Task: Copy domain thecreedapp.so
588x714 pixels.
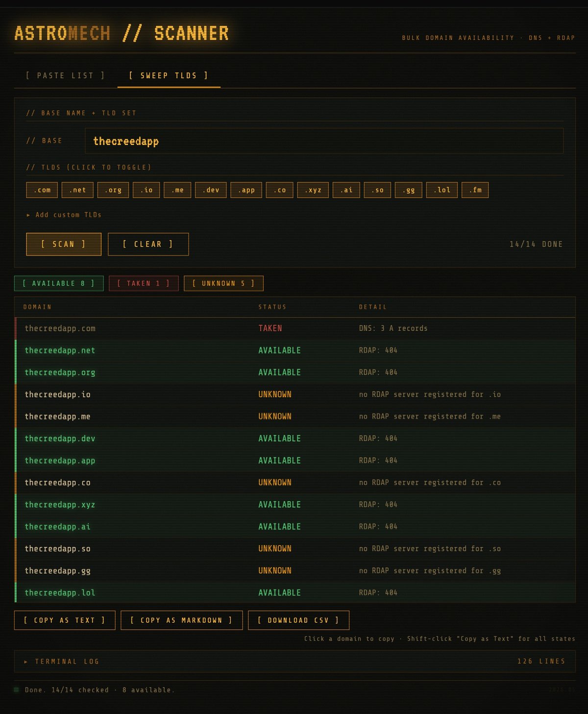Action: (x=58, y=549)
